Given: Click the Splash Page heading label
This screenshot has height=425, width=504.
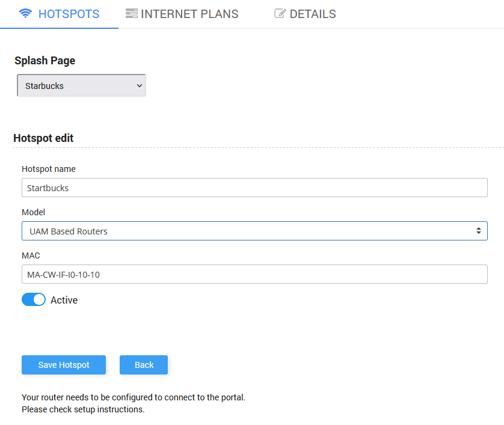Looking at the screenshot, I should click(x=45, y=61).
